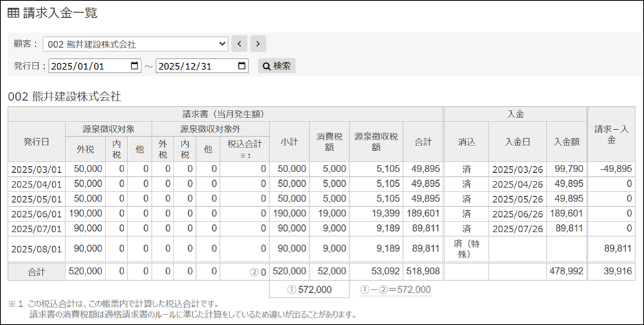The image size is (644, 325).
Task: Click the table grid icon beside 請求入金一覧
Action: coord(13,13)
